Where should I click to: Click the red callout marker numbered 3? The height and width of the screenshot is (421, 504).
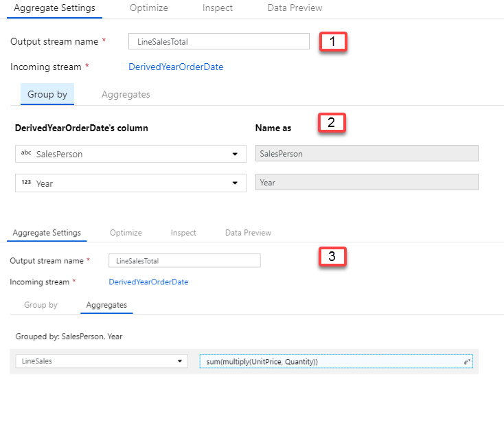332,257
